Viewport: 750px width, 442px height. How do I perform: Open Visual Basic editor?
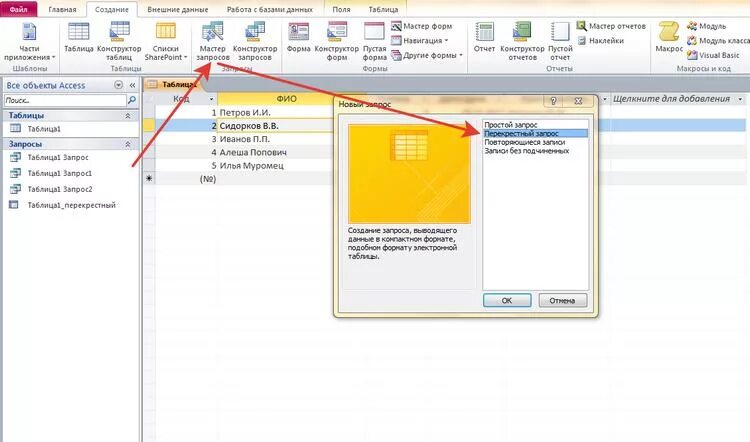(x=713, y=55)
